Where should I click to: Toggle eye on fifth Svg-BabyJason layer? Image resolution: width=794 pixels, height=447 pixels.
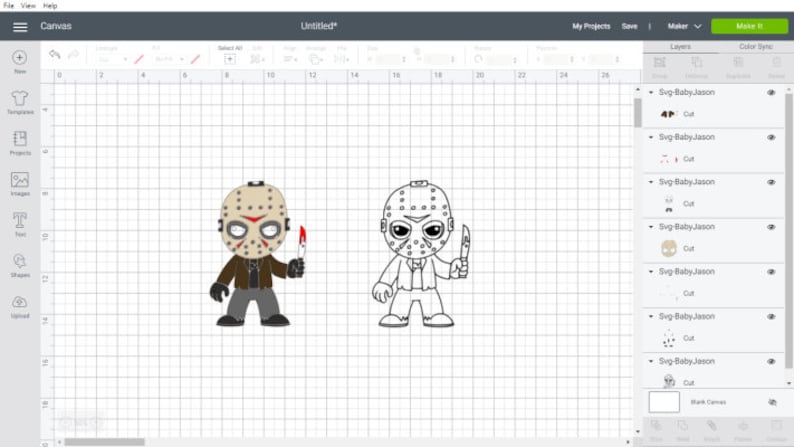771,272
